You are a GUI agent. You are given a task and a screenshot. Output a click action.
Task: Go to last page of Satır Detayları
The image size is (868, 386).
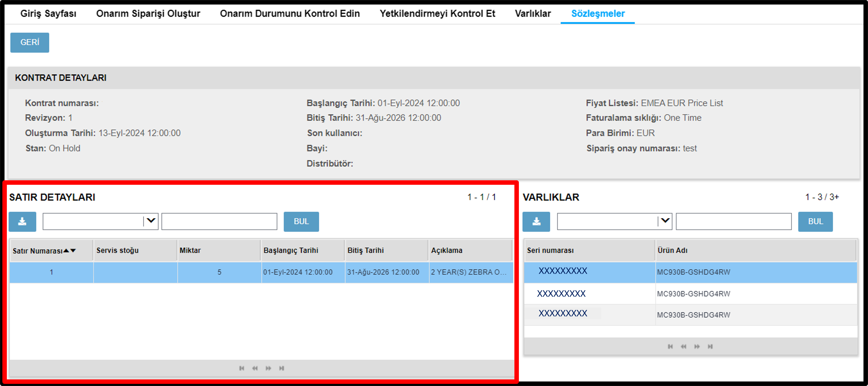point(282,368)
